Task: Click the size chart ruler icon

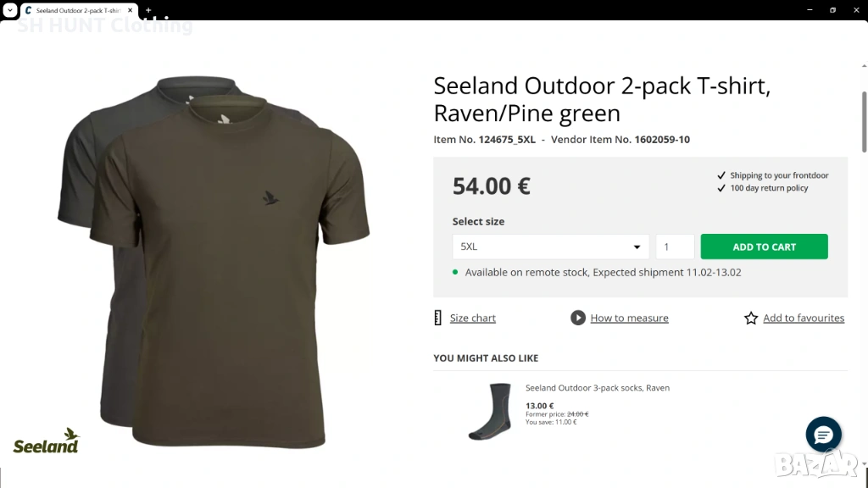Action: coord(438,318)
